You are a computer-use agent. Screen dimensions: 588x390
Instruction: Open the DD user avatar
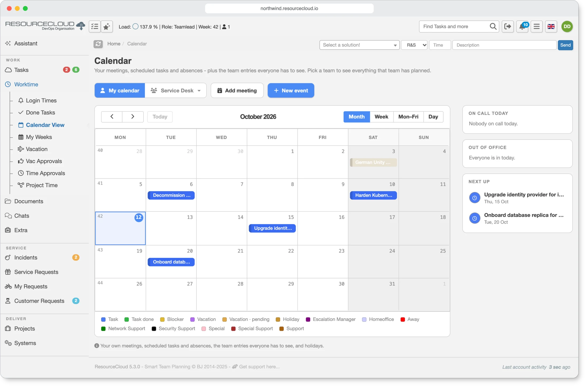[x=567, y=26]
